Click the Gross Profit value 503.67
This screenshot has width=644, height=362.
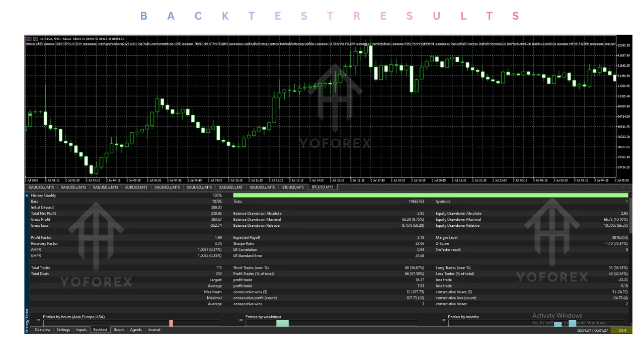pos(216,219)
